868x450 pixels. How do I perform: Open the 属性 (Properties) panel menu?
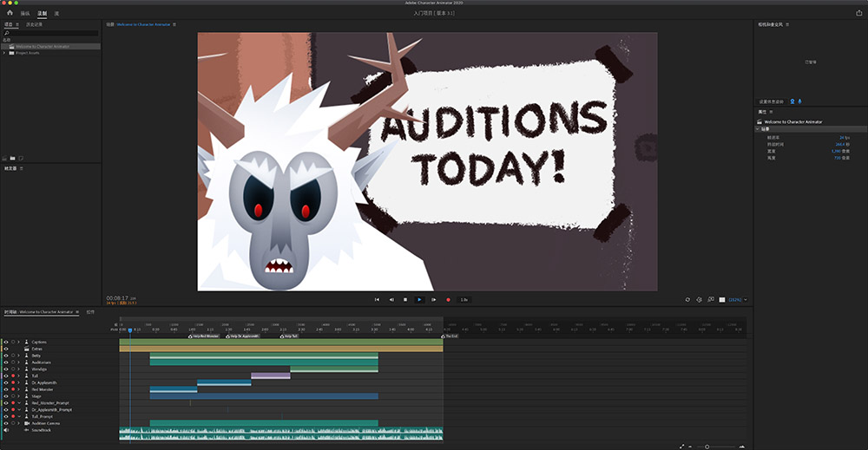771,112
